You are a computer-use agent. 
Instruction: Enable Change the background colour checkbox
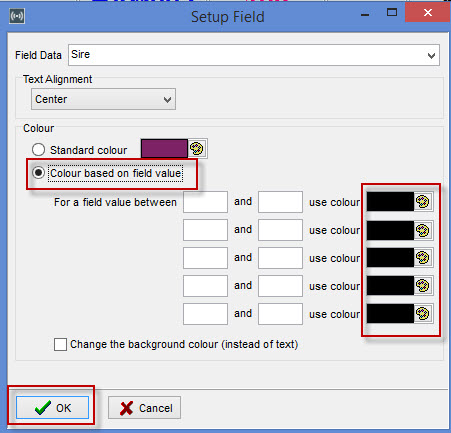click(x=60, y=344)
